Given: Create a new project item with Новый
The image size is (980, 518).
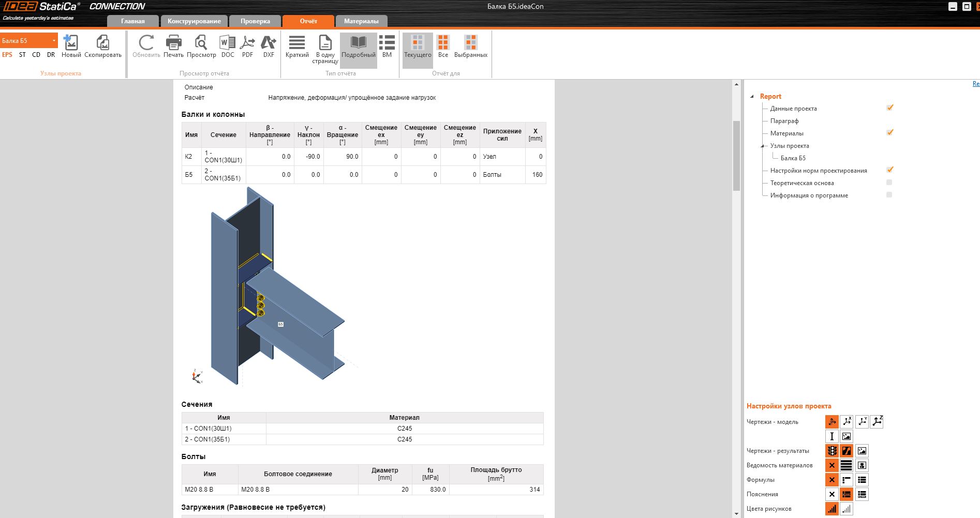Looking at the screenshot, I should (71, 46).
